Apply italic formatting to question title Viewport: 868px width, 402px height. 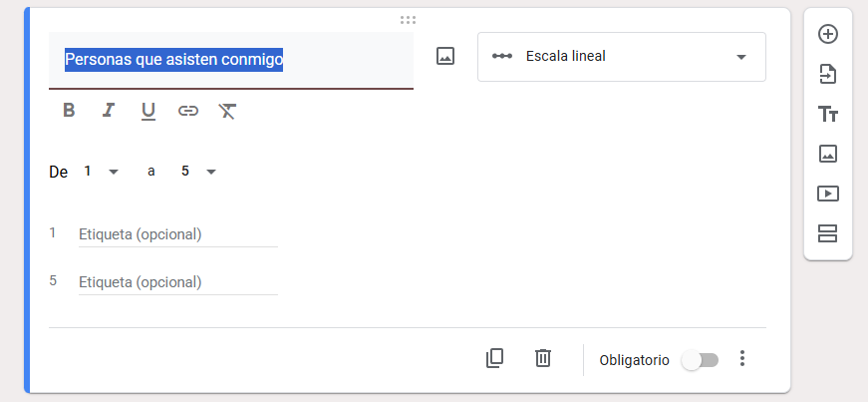coord(109,111)
